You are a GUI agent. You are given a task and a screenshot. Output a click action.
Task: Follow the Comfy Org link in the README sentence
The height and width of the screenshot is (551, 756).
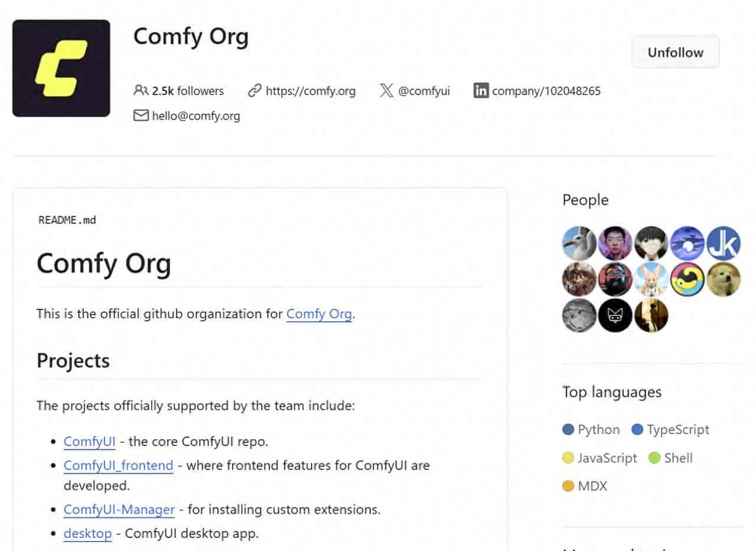point(319,314)
